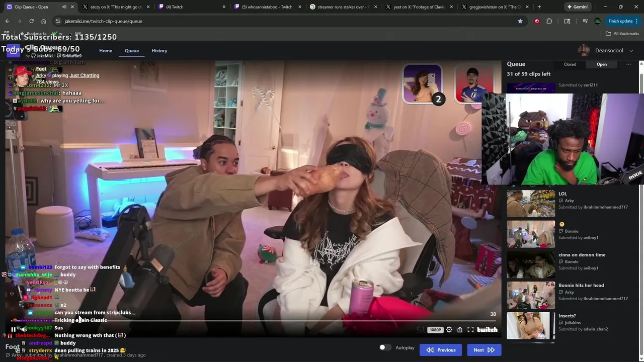Open video settings gear in player
644x362 pixels.
click(x=449, y=330)
